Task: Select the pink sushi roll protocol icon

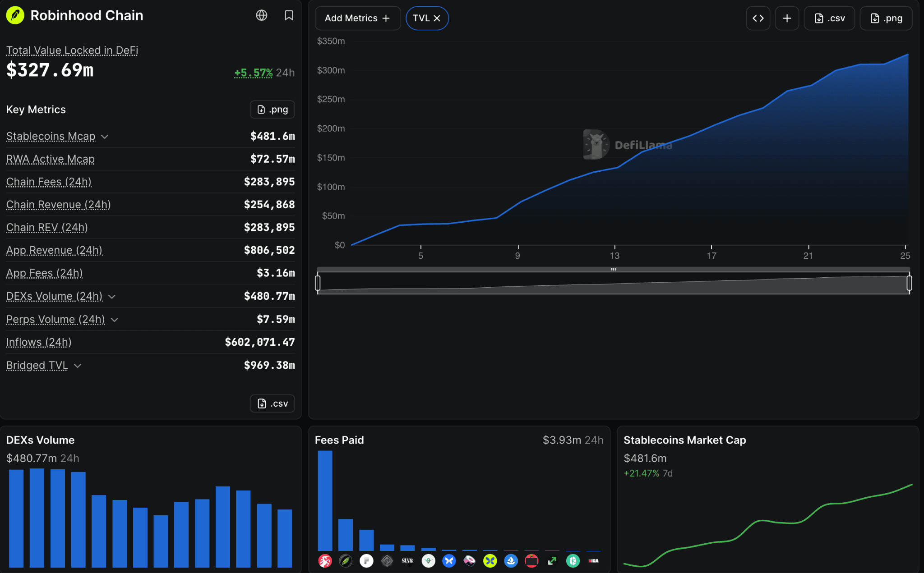Action: coord(470,561)
